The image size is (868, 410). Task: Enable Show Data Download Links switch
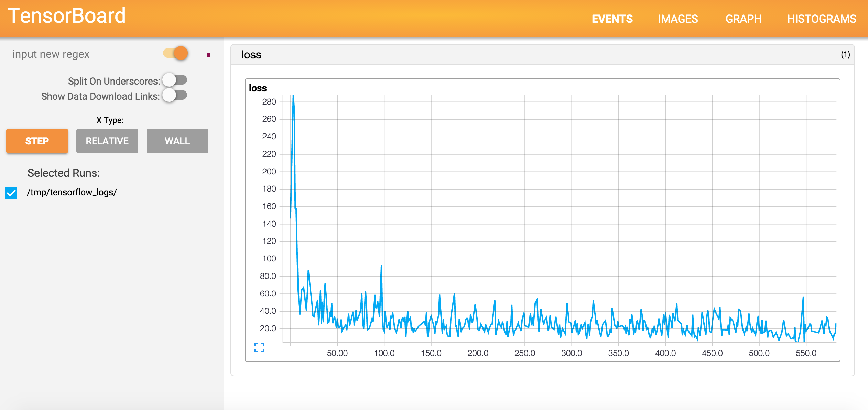pyautogui.click(x=175, y=95)
